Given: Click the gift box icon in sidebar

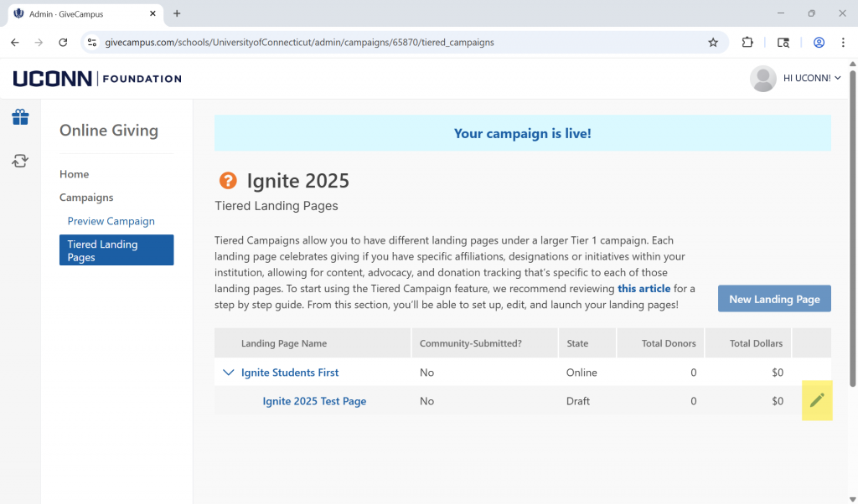Looking at the screenshot, I should coord(20,117).
